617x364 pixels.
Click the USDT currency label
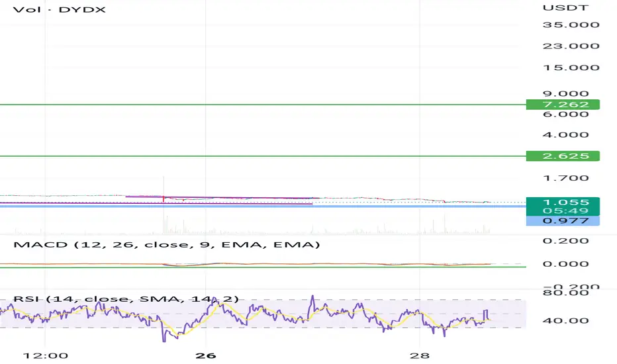[565, 7]
